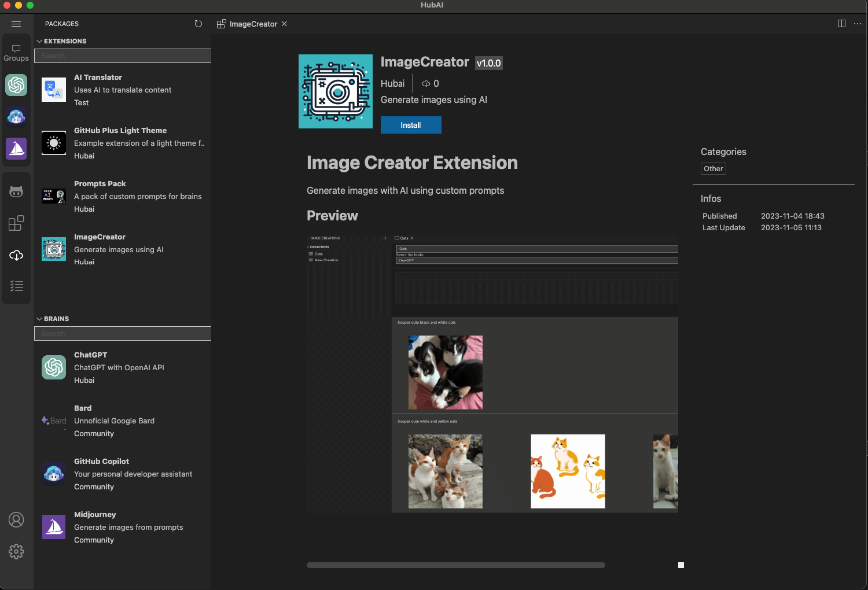Click the Image Creator Extension heading
Viewport: 868px width, 590px height.
click(412, 163)
